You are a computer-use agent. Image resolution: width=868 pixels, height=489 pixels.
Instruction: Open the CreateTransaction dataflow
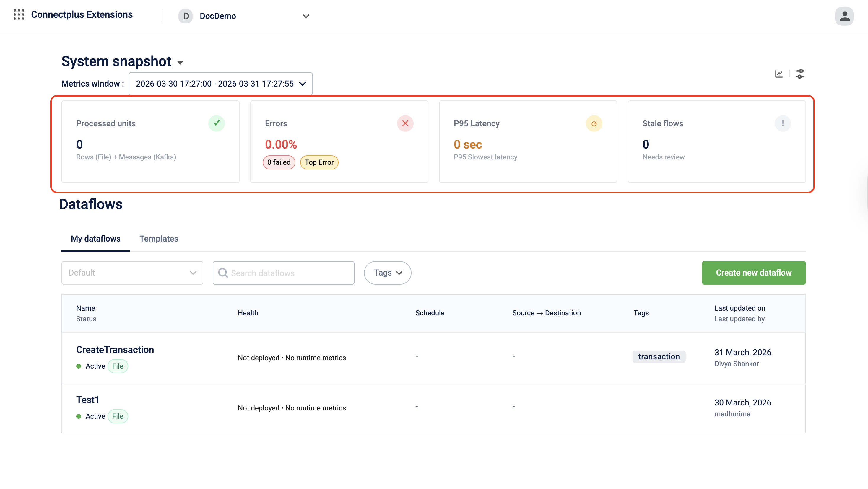click(x=115, y=350)
